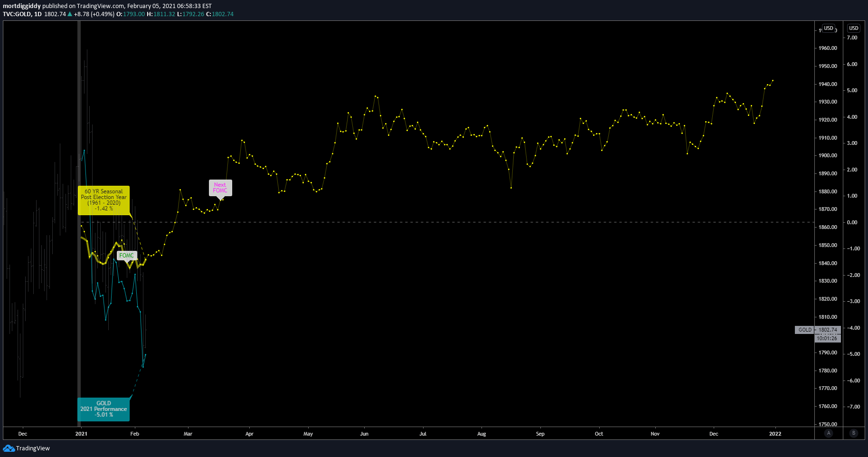Click the 1750.00 price scale value
Screen dimensions: 868x457
[828, 424]
